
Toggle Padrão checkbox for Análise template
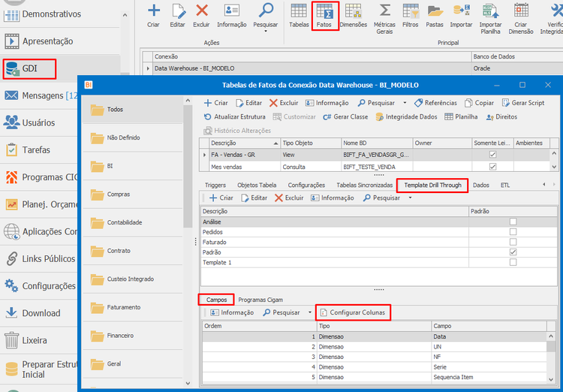pos(513,222)
